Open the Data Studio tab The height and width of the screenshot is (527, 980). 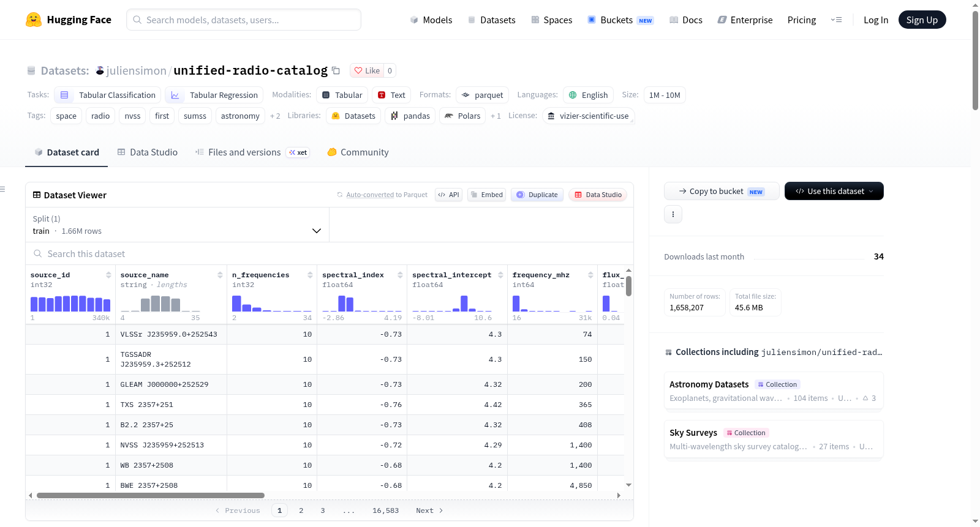click(x=148, y=152)
